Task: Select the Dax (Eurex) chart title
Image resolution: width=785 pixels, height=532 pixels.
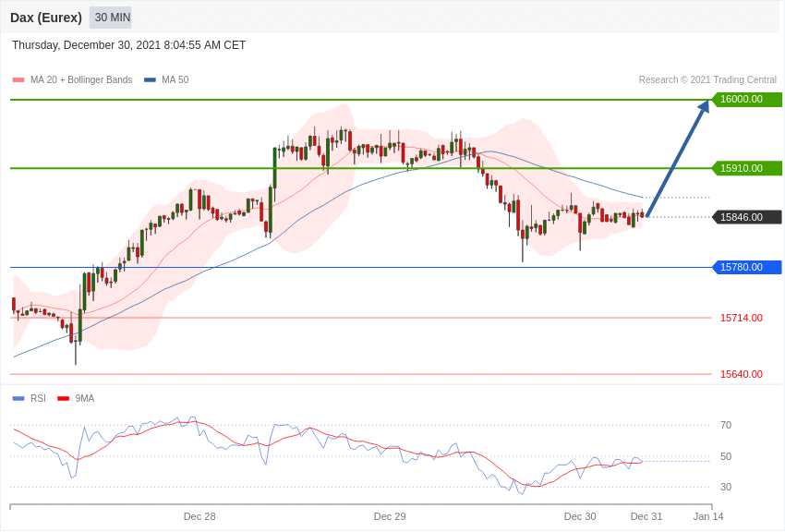Action: 46,18
